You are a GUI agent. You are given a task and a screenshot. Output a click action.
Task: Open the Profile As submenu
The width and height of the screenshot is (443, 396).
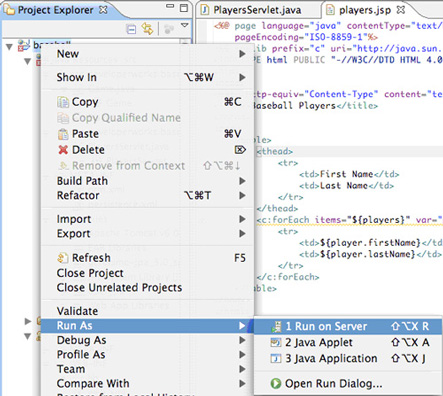tap(147, 354)
